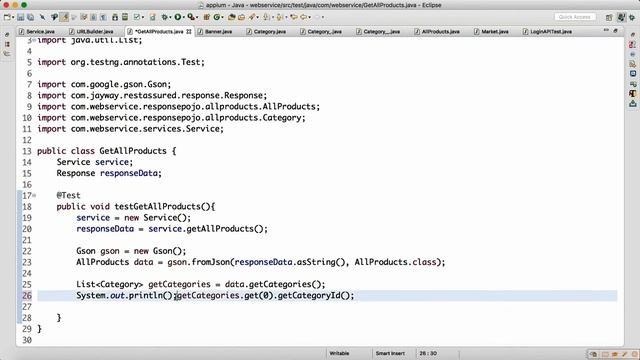Click the New Java Class green icon
This screenshot has width=640, height=360.
point(217,17)
